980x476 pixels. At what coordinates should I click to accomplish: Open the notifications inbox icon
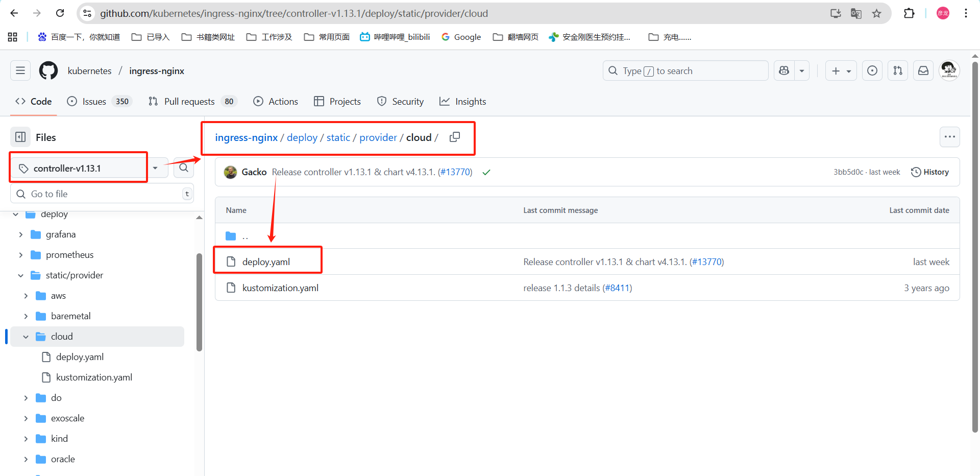[x=923, y=70]
